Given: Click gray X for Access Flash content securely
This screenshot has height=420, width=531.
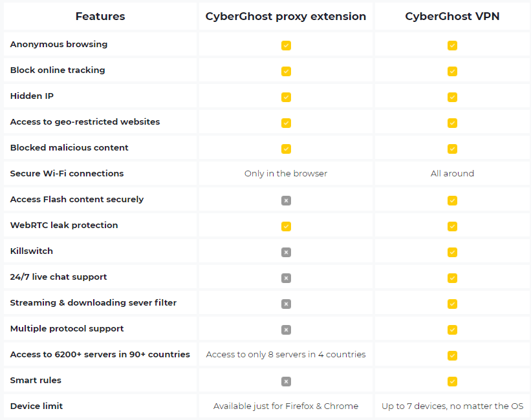Looking at the screenshot, I should coord(286,200).
